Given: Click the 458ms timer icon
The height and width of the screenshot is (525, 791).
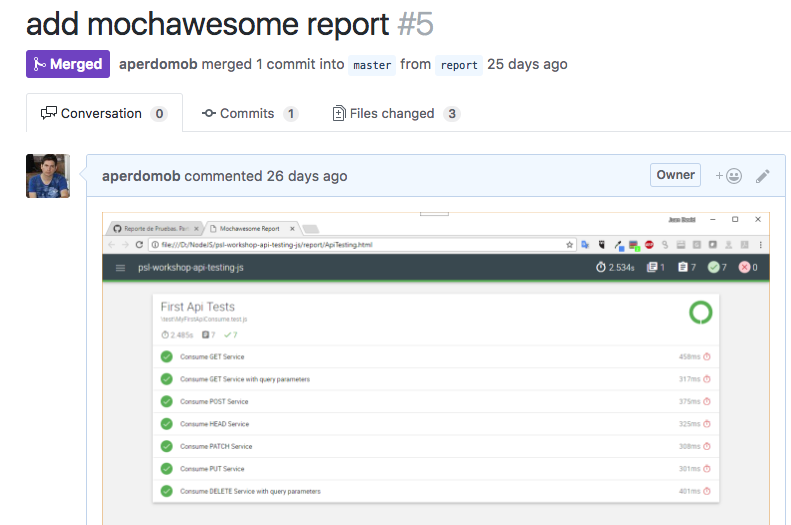Looking at the screenshot, I should 707,357.
